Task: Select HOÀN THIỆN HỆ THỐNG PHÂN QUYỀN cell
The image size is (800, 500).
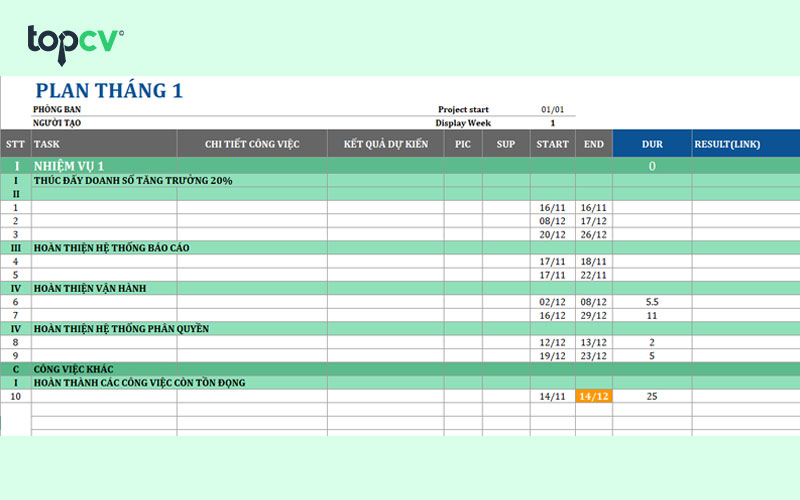Action: (121, 329)
